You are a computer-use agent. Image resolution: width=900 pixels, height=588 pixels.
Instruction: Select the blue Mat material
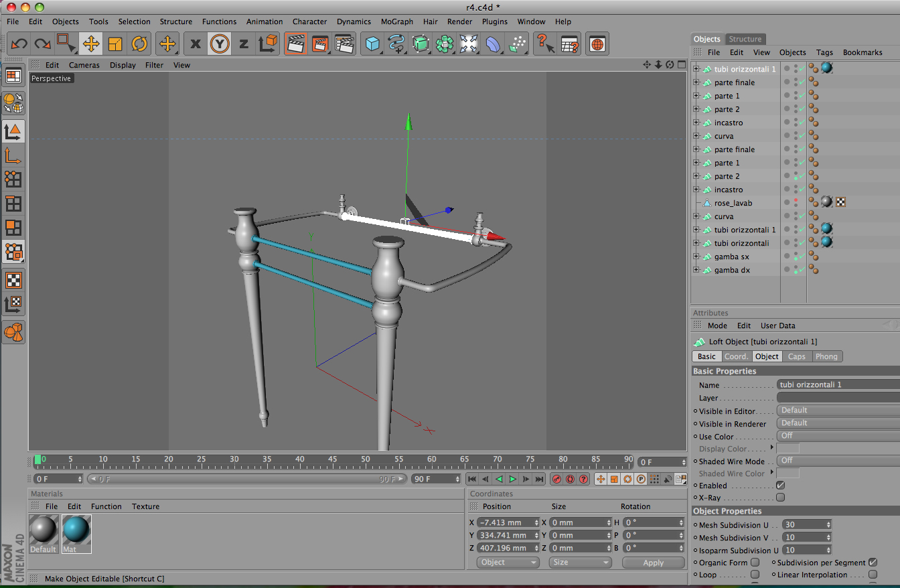[x=76, y=530]
